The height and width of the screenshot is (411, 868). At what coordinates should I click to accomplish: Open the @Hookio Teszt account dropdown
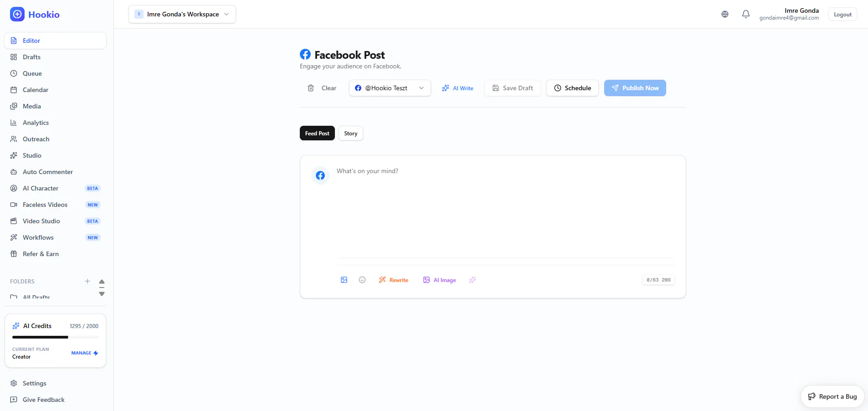[x=390, y=88]
